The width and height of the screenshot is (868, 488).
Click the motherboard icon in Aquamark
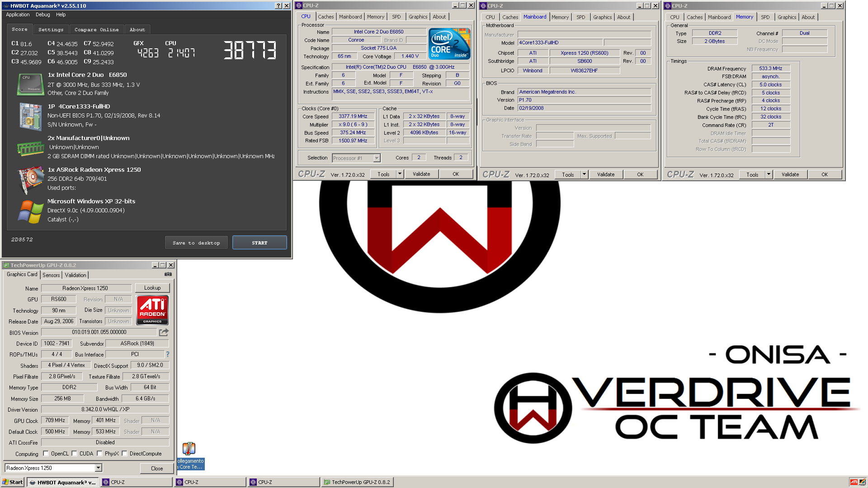point(30,116)
